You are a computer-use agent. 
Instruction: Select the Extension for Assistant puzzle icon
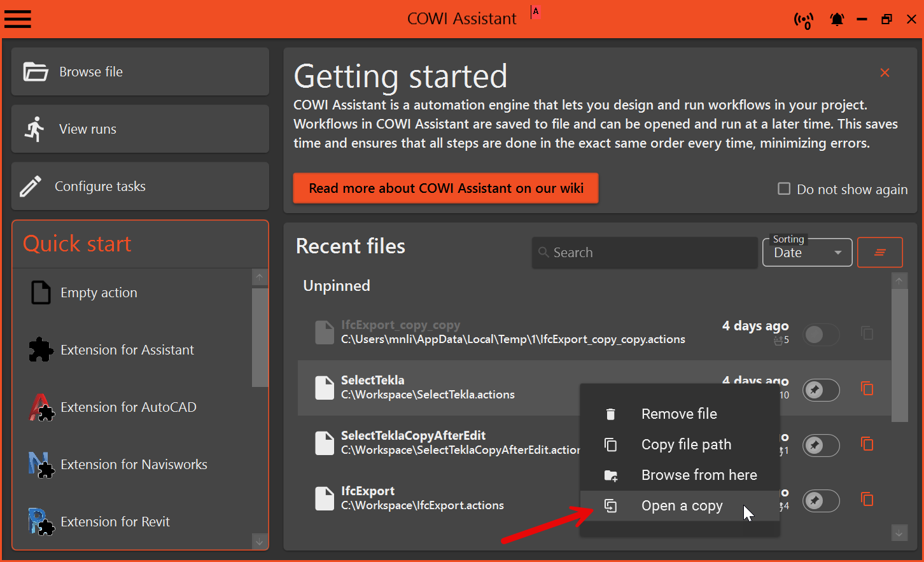tap(41, 349)
